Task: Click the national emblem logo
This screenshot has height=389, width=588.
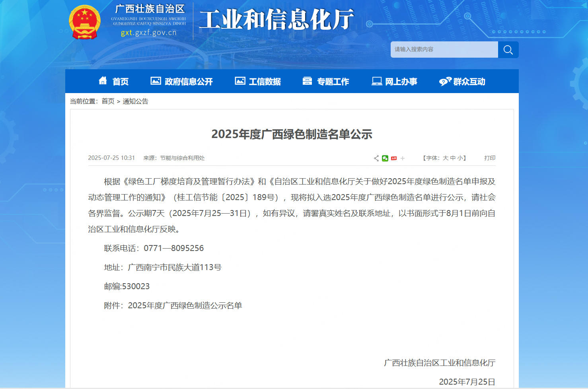Action: coord(85,22)
